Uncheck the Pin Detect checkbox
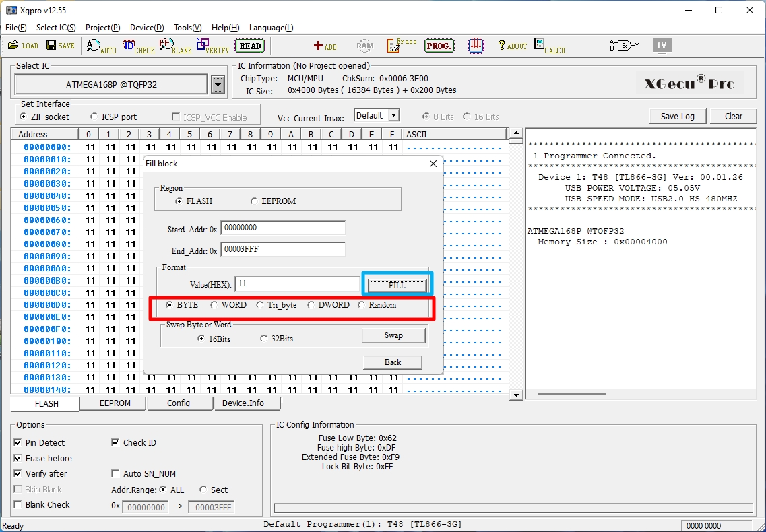The height and width of the screenshot is (532, 766). click(18, 442)
